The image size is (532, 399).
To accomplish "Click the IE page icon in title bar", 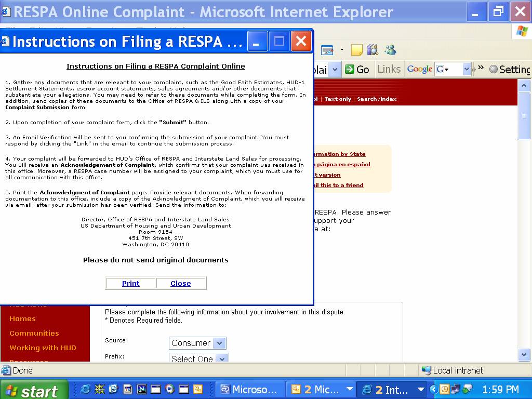I will (6, 12).
